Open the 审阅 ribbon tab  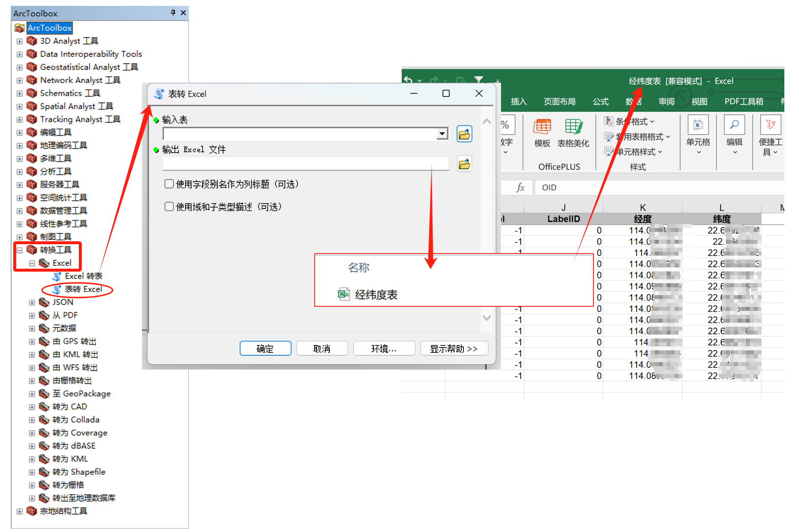point(666,101)
